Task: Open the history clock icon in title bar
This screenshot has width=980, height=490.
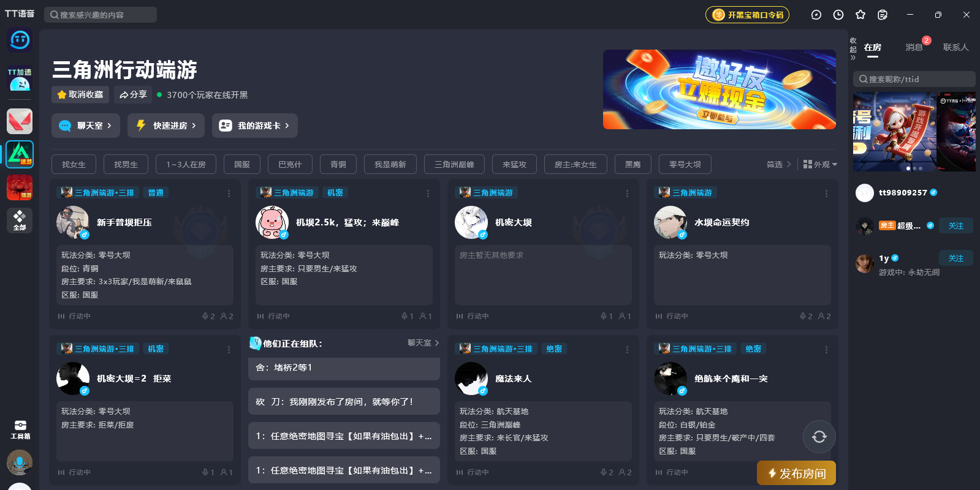Action: [x=838, y=15]
